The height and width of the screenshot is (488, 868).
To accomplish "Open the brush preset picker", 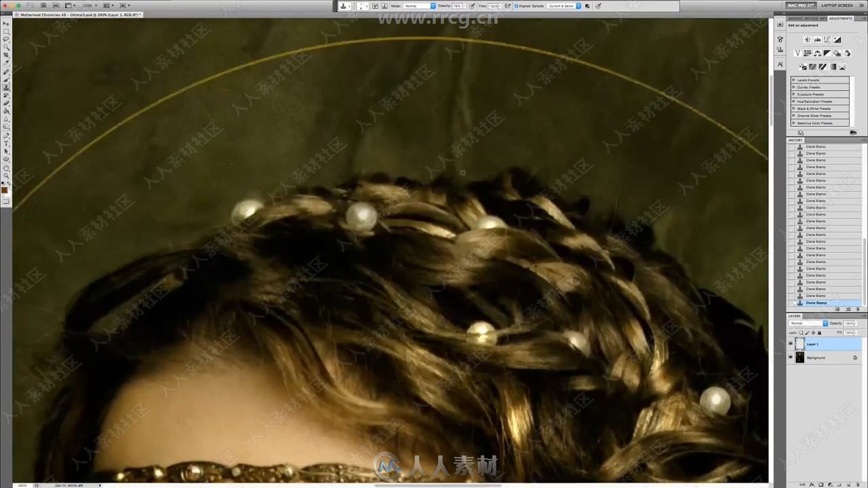I will pos(363,6).
